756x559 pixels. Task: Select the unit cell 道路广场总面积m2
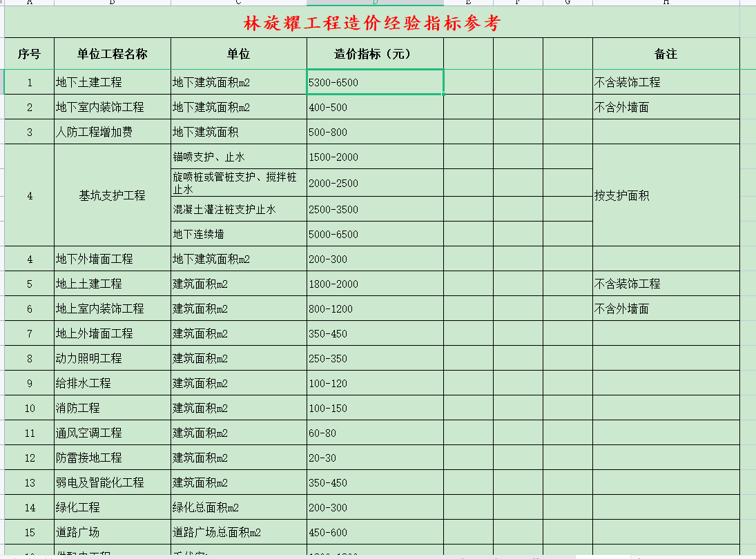239,532
